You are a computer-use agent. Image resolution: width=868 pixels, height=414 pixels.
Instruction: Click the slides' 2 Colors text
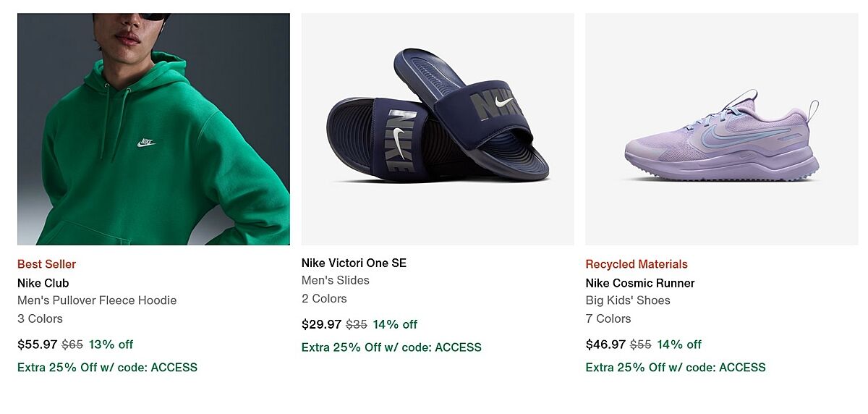click(324, 298)
